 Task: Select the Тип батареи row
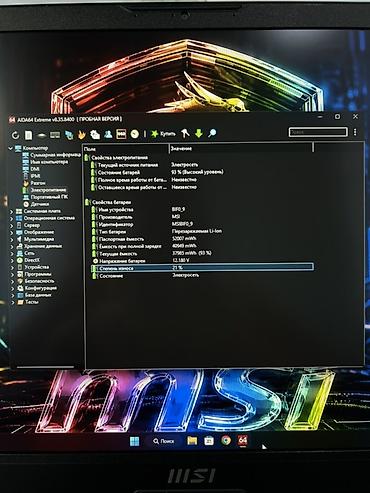201,231
